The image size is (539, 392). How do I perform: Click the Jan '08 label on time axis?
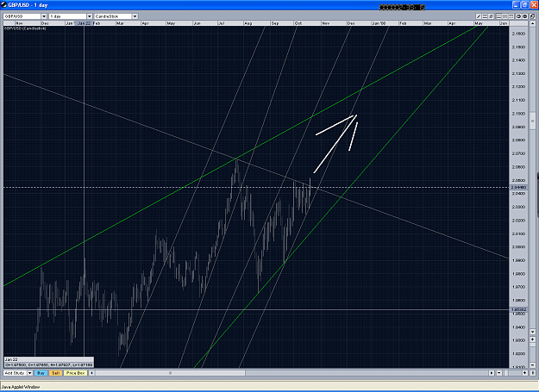379,23
